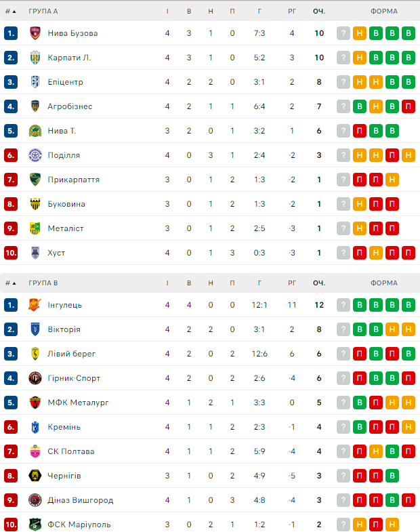The width and height of the screenshot is (420, 532).
Task: Click Агробізнес's red П last-match badge
Action: pyautogui.click(x=408, y=106)
